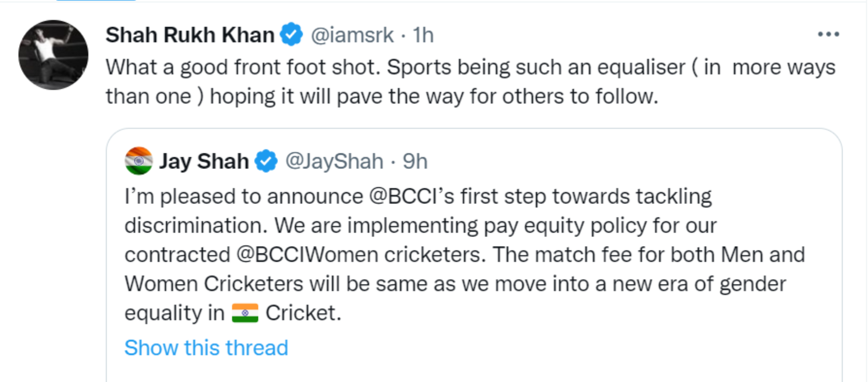868x382 pixels.
Task: Click the Jay Shah display name
Action: coord(204,161)
